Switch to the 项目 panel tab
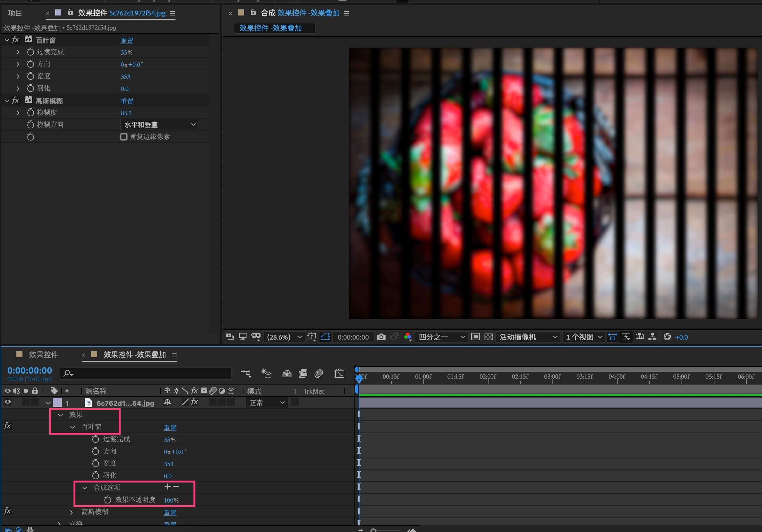This screenshot has width=762, height=532. (15, 13)
